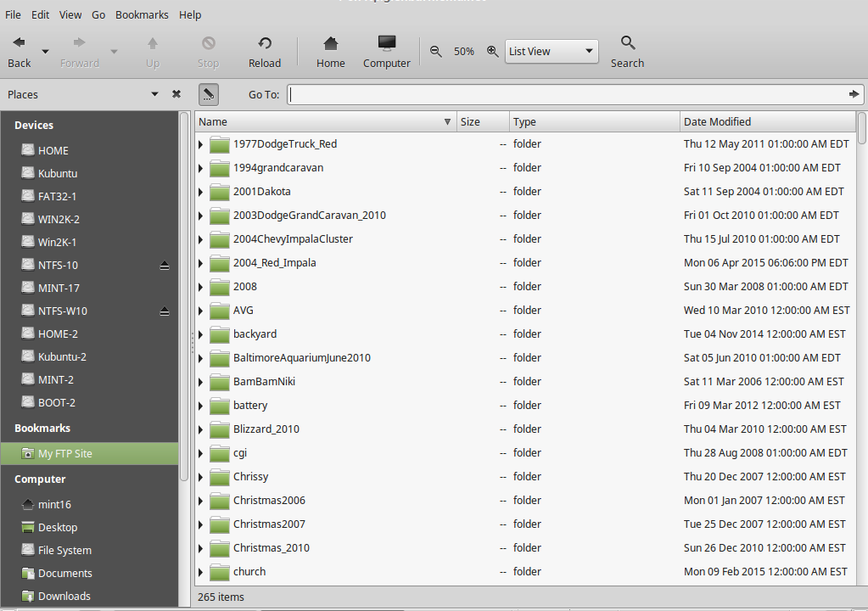Viewport: 868px width, 611px height.
Task: Open the List View dropdown
Action: pos(552,51)
